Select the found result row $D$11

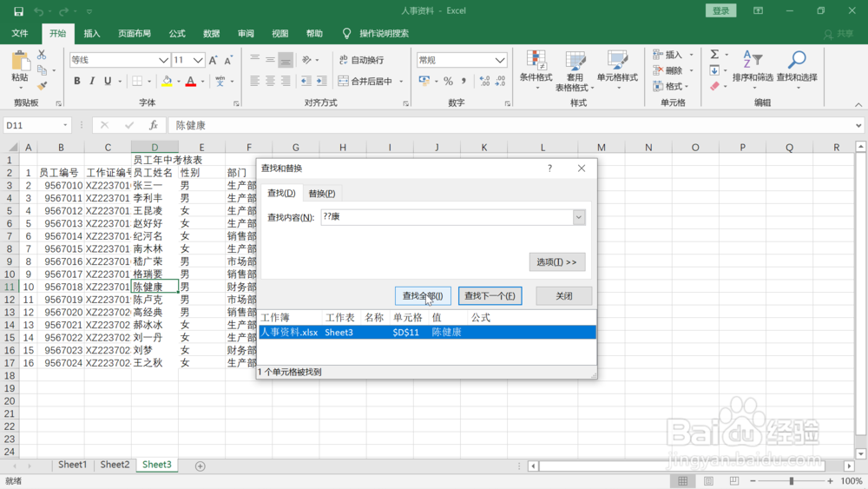pos(427,333)
